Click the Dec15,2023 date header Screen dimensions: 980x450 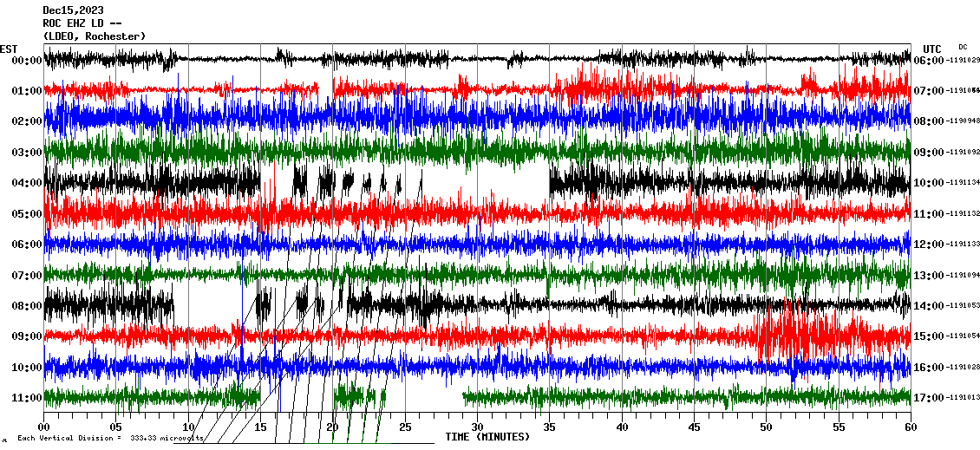coord(73,10)
